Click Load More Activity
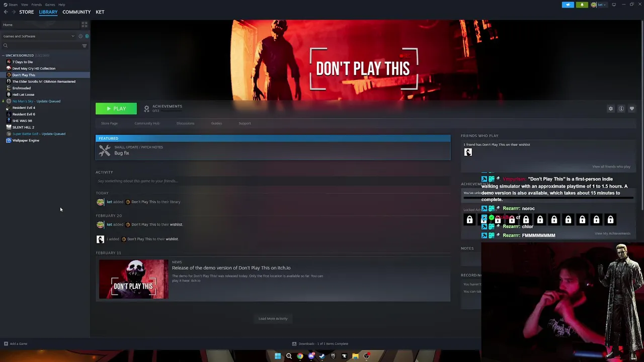 click(273, 318)
